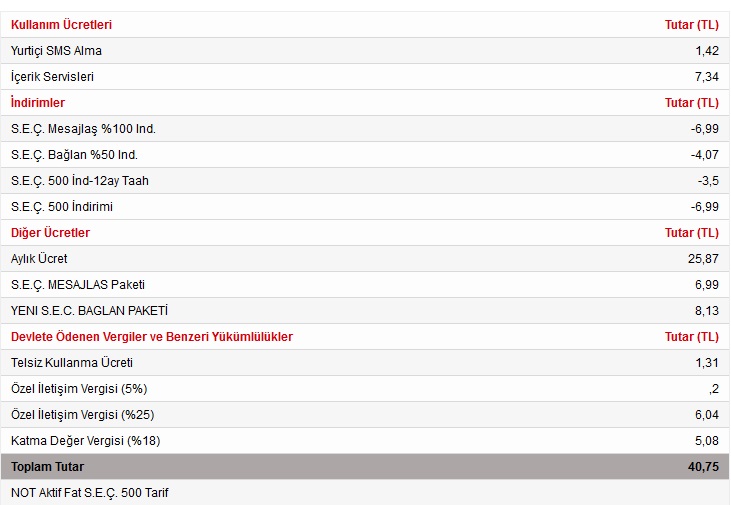This screenshot has width=731, height=505.
Task: Click the Katma Değer Vergisi (%18) label
Action: [x=86, y=440]
